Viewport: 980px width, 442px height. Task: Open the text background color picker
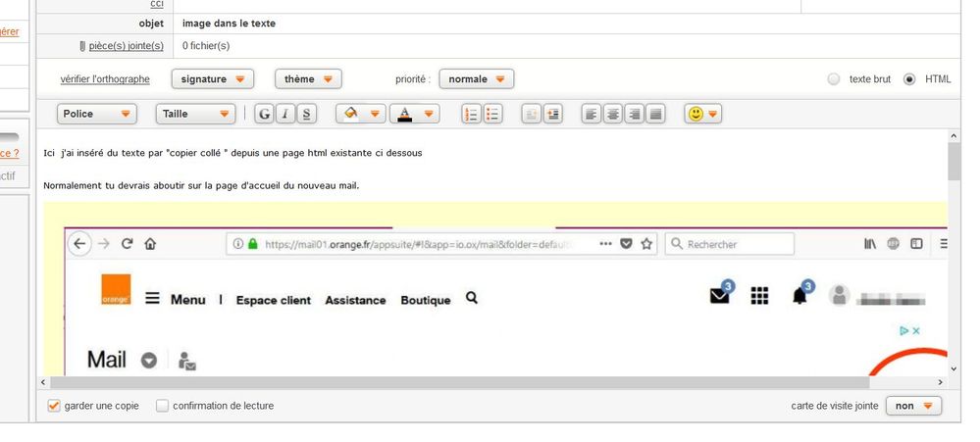pos(360,114)
